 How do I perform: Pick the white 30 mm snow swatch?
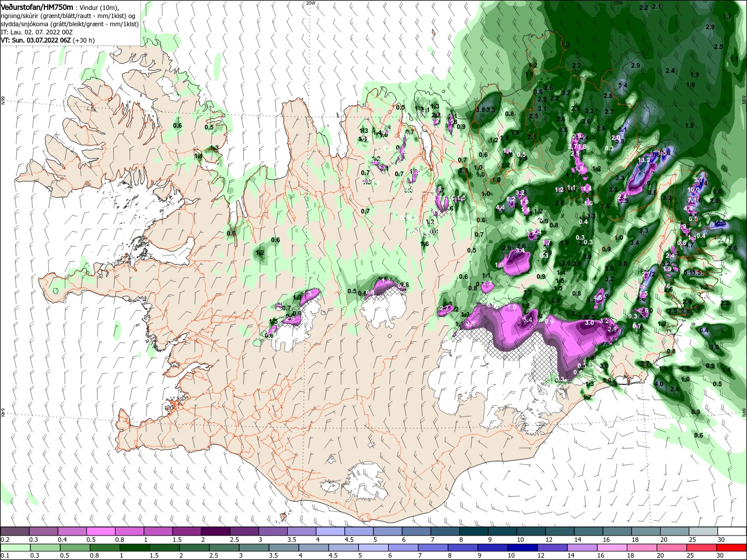click(x=732, y=531)
